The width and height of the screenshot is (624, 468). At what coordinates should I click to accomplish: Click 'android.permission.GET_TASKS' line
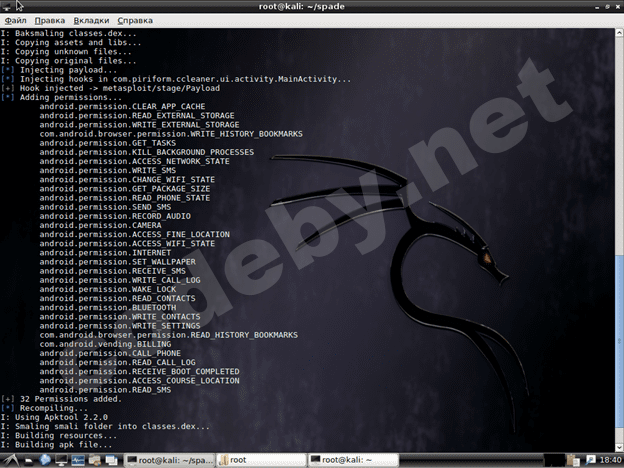pyautogui.click(x=108, y=142)
